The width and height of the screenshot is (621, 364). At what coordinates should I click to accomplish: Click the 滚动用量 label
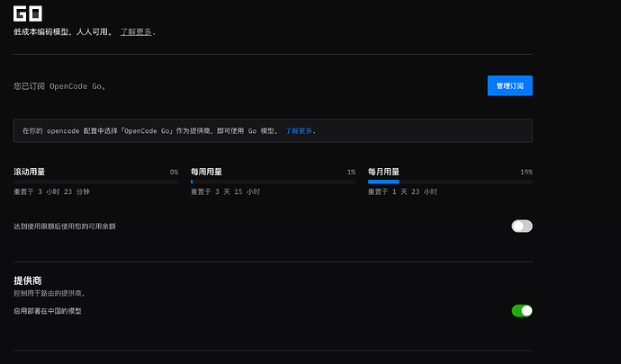30,172
